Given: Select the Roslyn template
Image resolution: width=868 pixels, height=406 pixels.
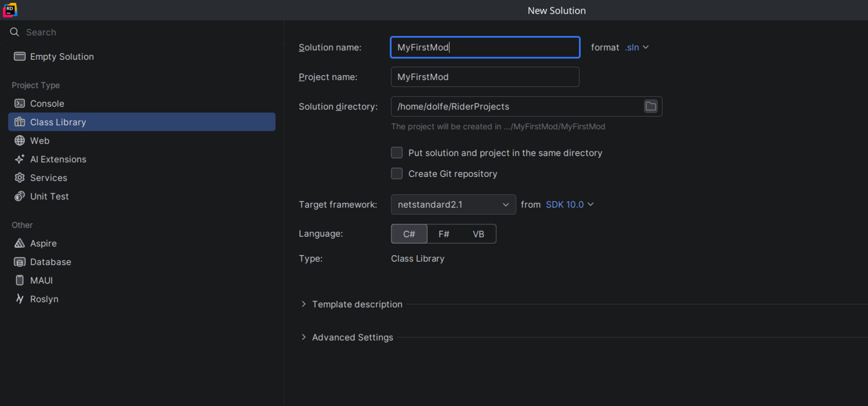Looking at the screenshot, I should (44, 299).
